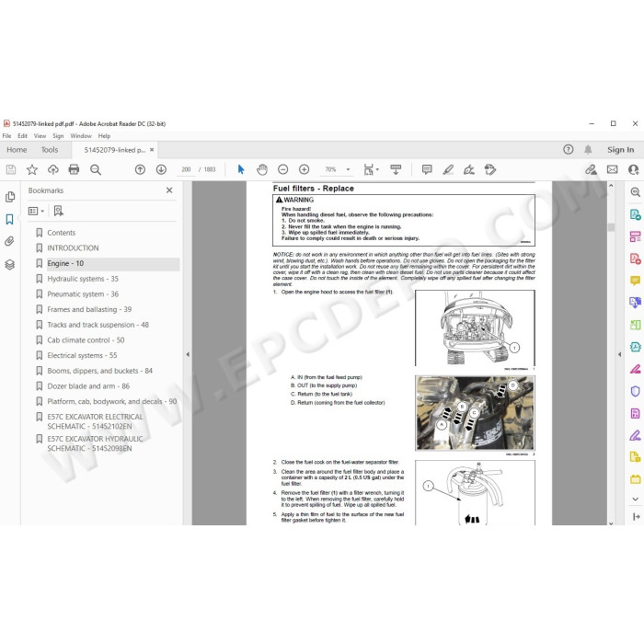Screen dimensions: 644x644
Task: Open Export PDF tool in right pane
Action: (635, 214)
